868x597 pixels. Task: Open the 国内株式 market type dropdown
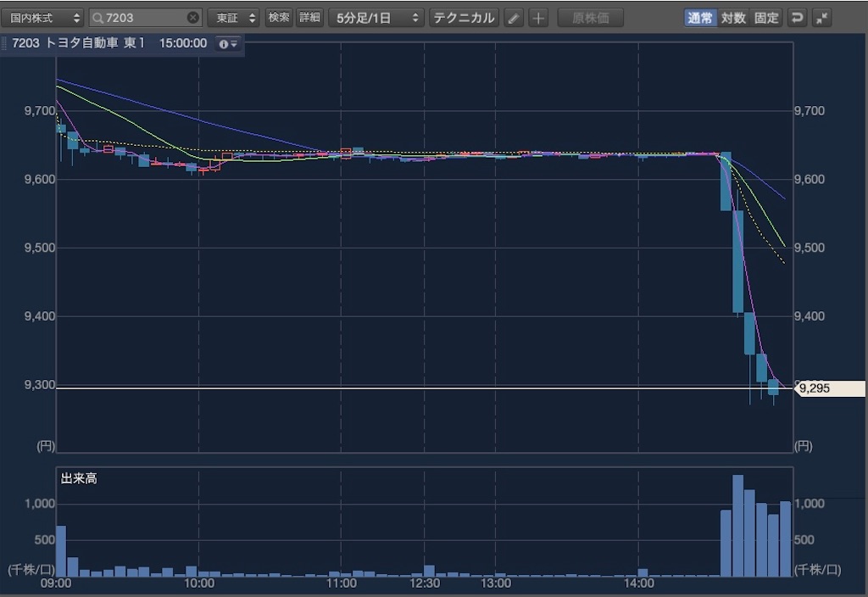point(42,18)
